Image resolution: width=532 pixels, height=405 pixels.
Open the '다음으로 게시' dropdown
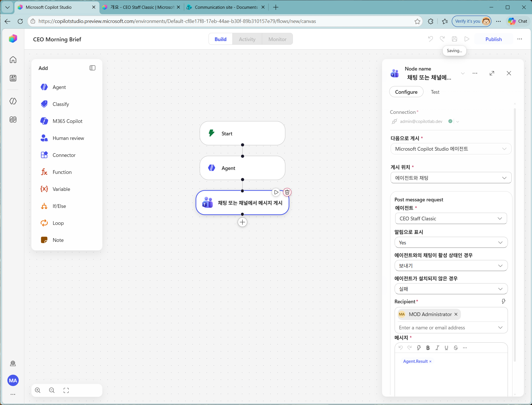(451, 149)
